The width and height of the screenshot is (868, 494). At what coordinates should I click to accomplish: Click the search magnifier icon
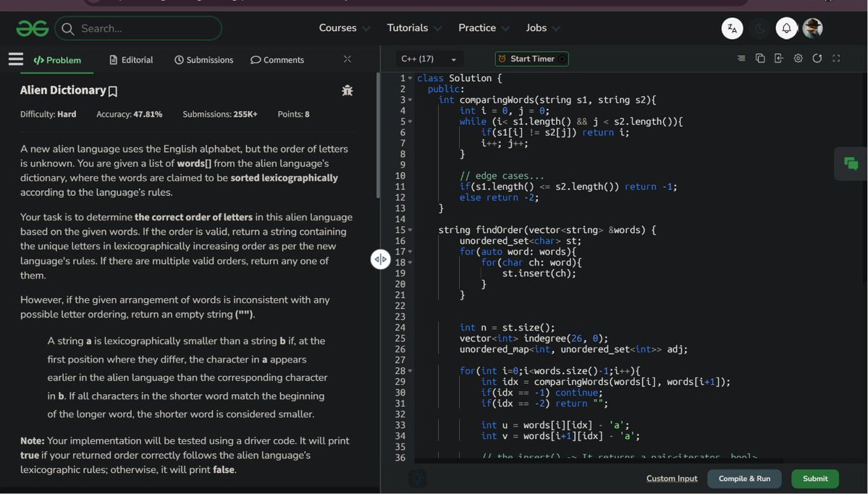tap(67, 29)
